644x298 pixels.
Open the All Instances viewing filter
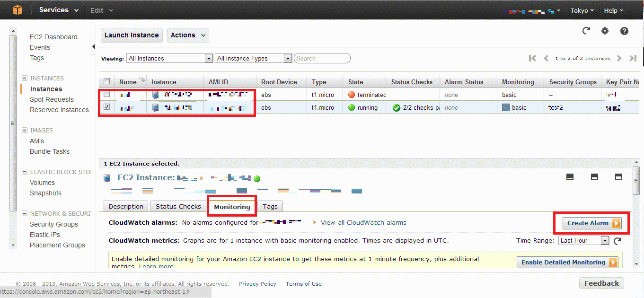coord(169,58)
